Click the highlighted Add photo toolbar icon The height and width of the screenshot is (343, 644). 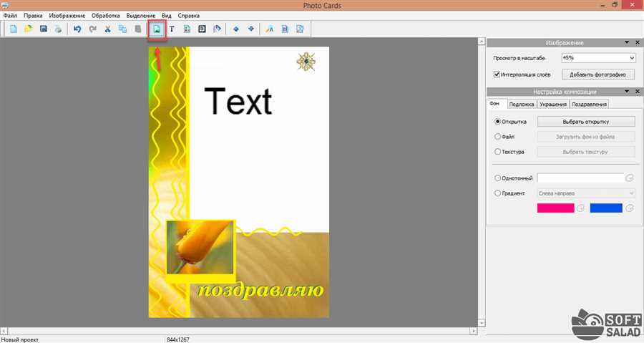coord(157,29)
